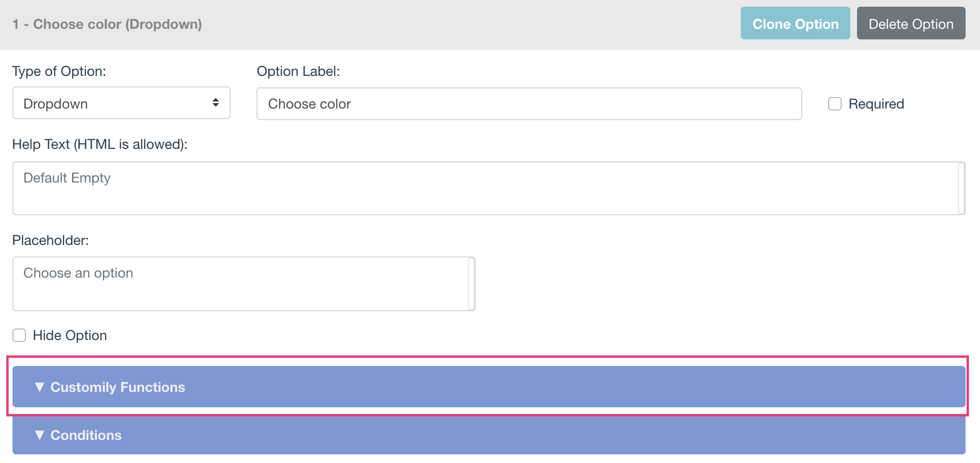Screen dimensions: 980x463
Task: Click the dropdown up-down arrow icon
Action: click(x=216, y=102)
